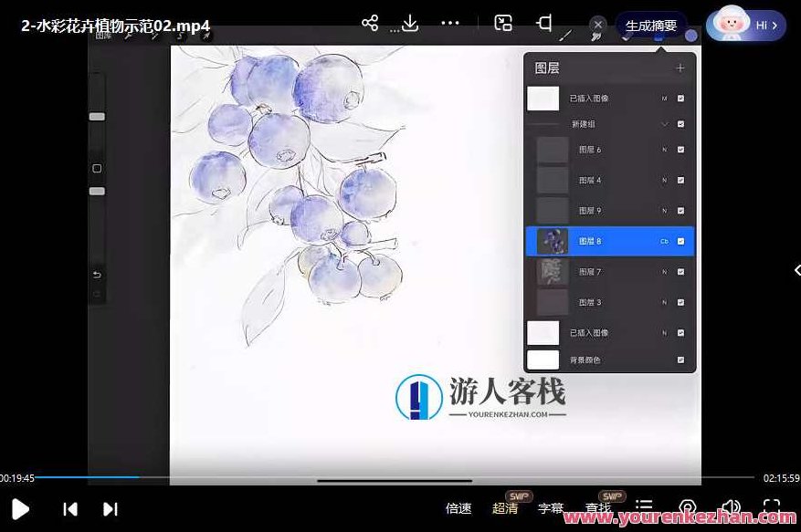Click the add layer plus icon
This screenshot has height=532, width=801.
click(x=681, y=67)
